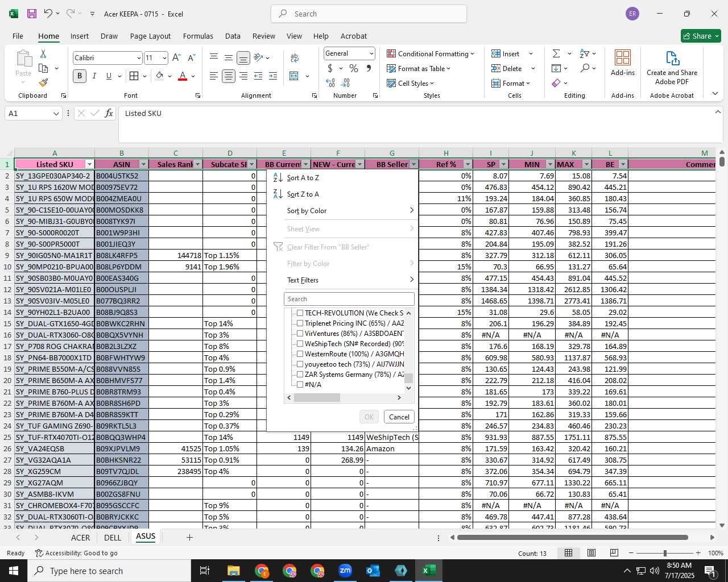Activate the Format Painter brush
Image resolution: width=728 pixels, height=582 pixels.
[x=43, y=83]
